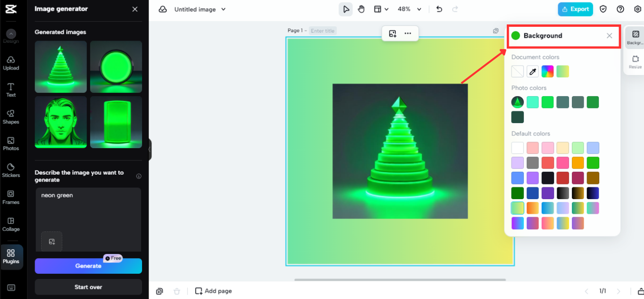Open the Resize tab in the right sidebar
This screenshot has height=299, width=644.
635,63
